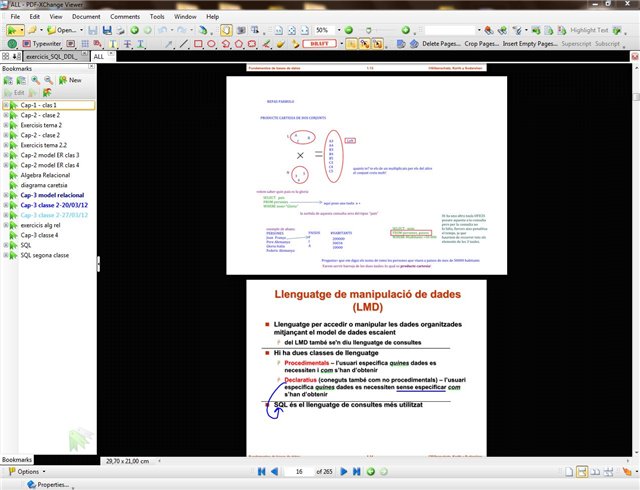Open the diagrama caretsia bookmark
Viewport: 640px width, 490px height.
pos(44,185)
